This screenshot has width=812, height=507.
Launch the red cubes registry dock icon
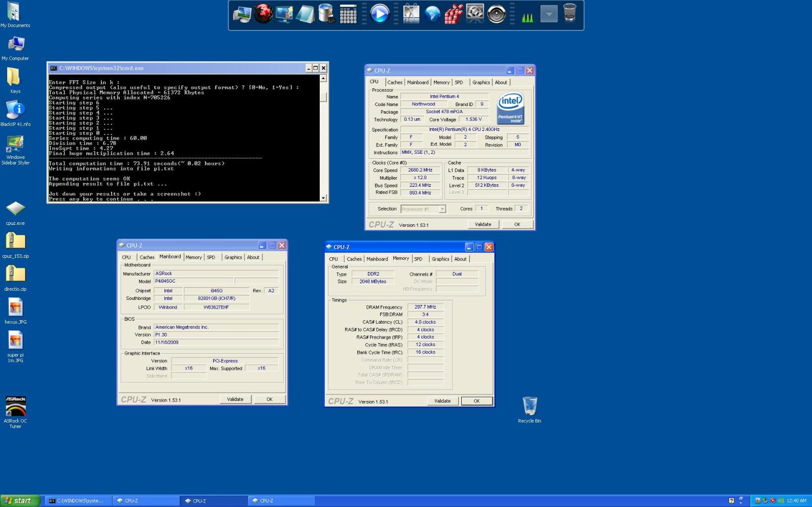(454, 14)
